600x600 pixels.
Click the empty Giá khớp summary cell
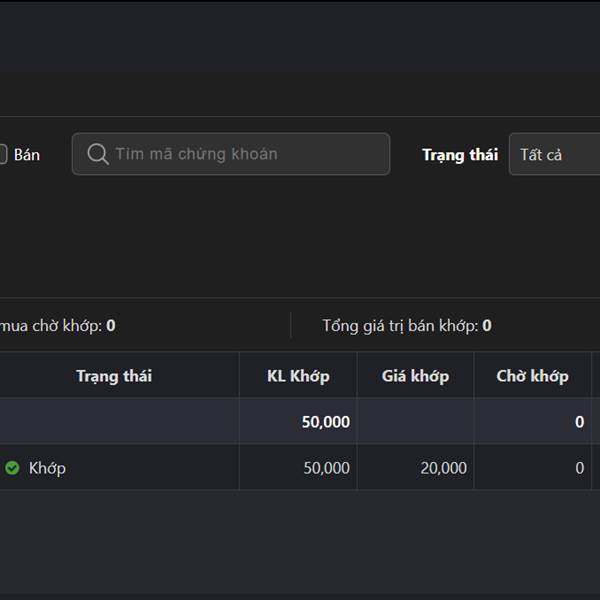coord(415,421)
